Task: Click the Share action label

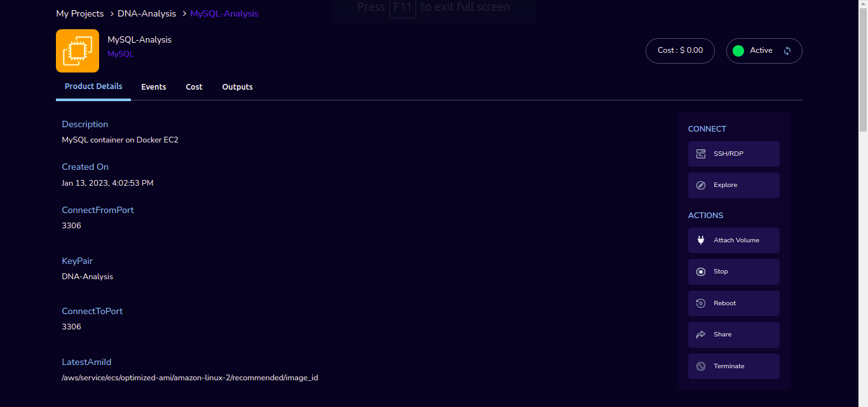Action: point(722,335)
